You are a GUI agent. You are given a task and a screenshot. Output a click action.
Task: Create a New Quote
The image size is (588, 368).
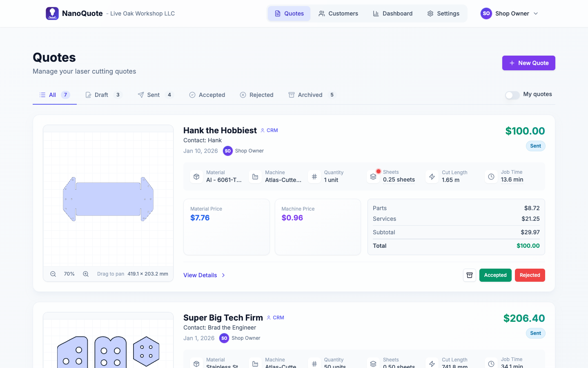click(528, 63)
